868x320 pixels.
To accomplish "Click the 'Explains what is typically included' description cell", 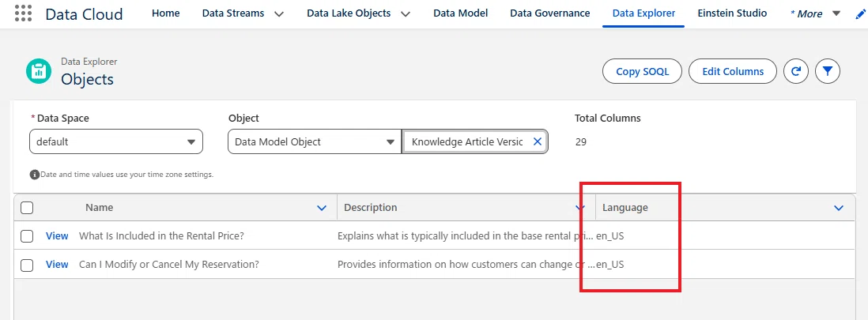I will pos(466,235).
